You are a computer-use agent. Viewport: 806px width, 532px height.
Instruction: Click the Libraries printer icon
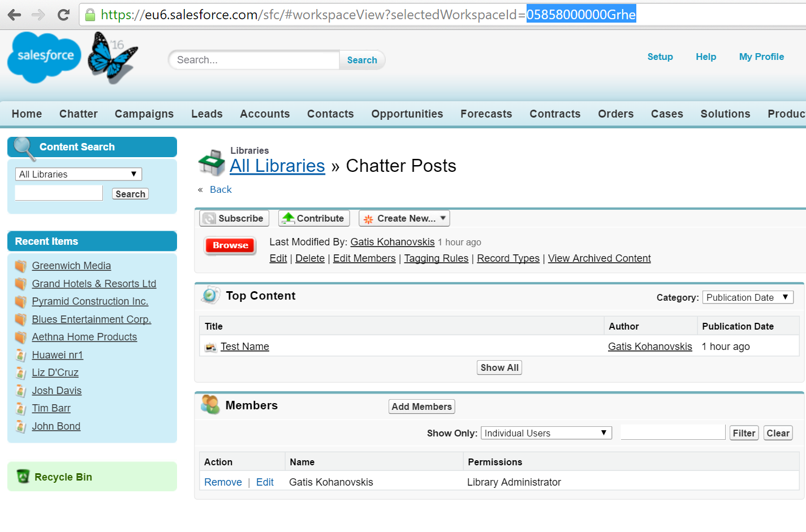tap(212, 162)
